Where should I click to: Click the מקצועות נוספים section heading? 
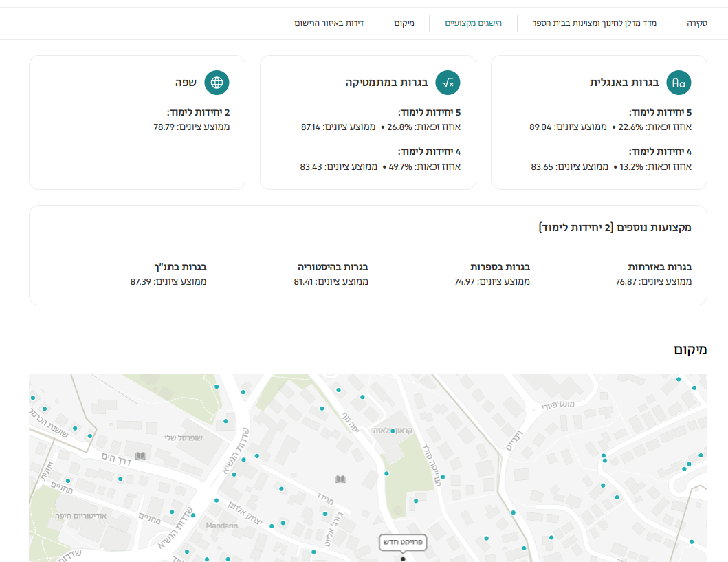[x=615, y=227]
